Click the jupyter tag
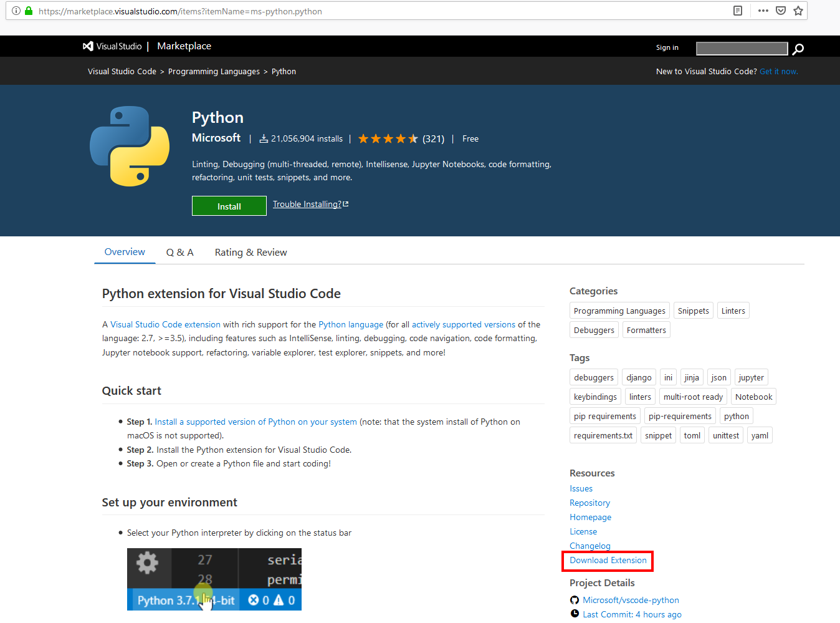 pos(752,377)
